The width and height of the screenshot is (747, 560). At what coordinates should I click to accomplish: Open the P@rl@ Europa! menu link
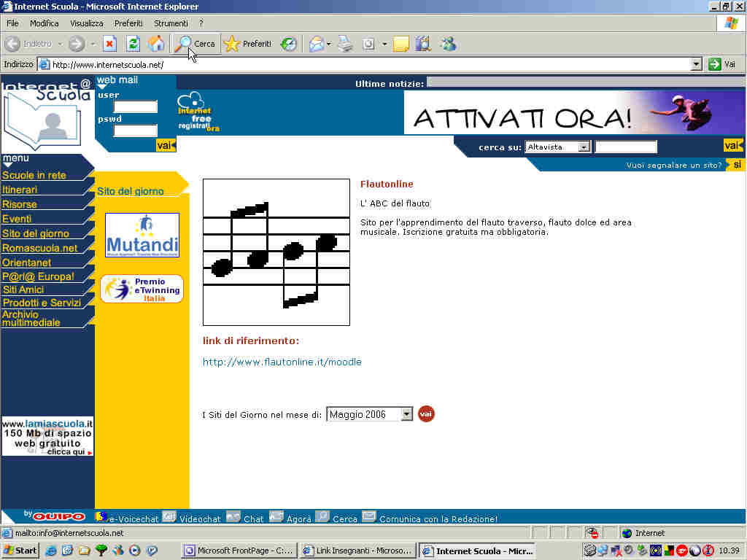click(38, 276)
